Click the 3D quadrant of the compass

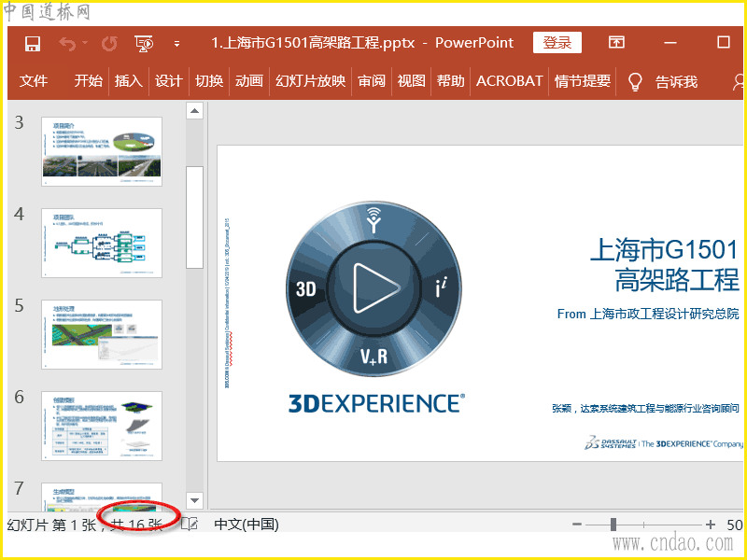306,289
